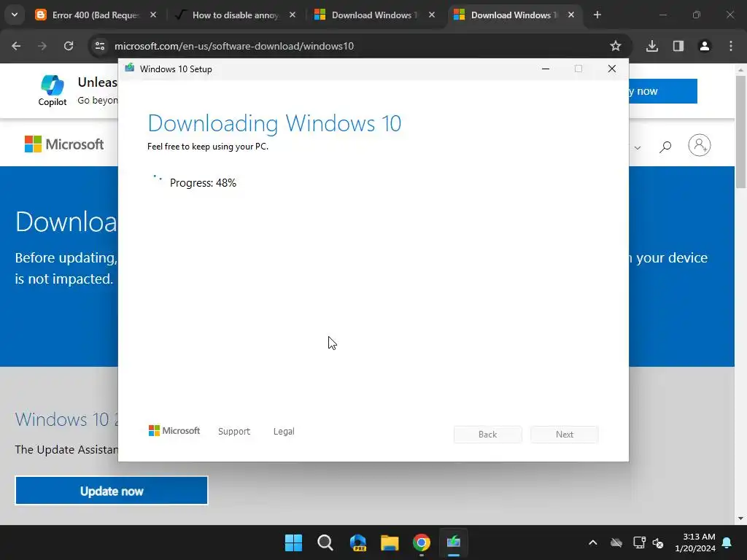Viewport: 747px width, 560px height.
Task: Click the browser forward arrow
Action: coord(42,46)
